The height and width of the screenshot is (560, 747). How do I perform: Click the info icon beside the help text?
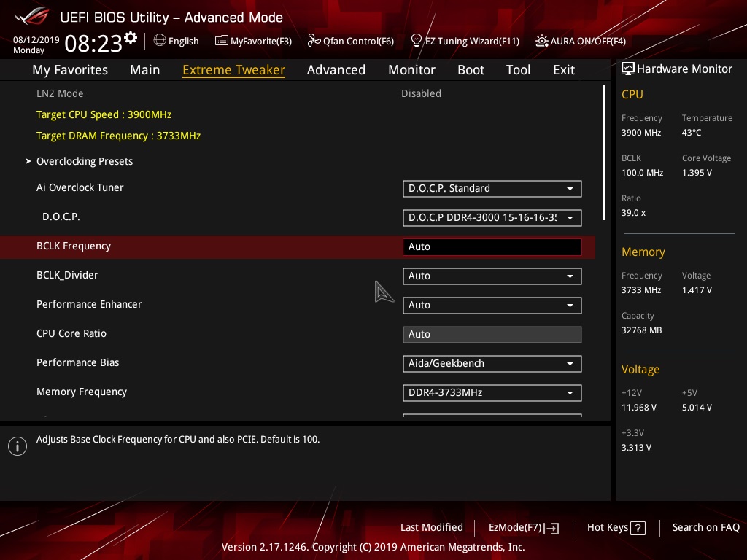18,446
